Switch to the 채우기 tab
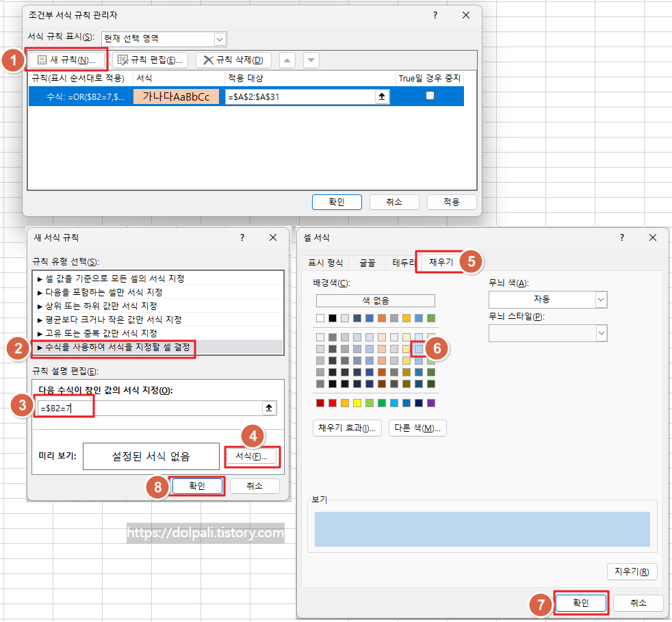The image size is (672, 622). (x=441, y=262)
